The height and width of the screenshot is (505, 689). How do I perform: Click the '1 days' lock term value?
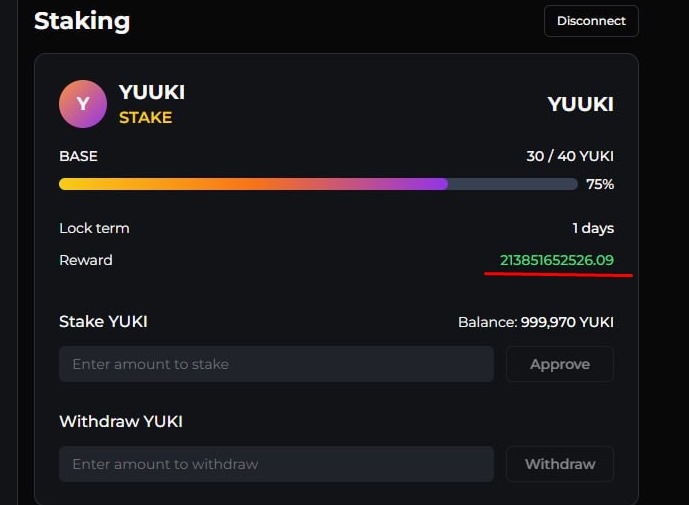point(592,228)
